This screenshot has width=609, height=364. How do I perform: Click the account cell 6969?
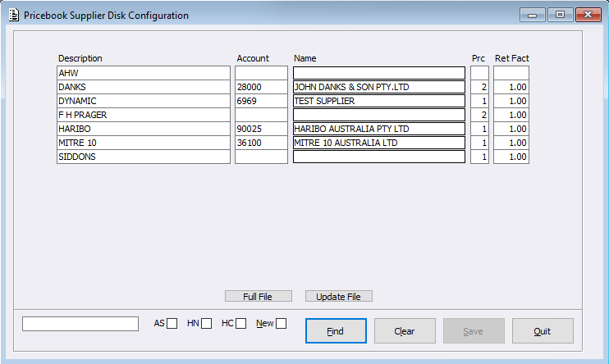pos(261,101)
